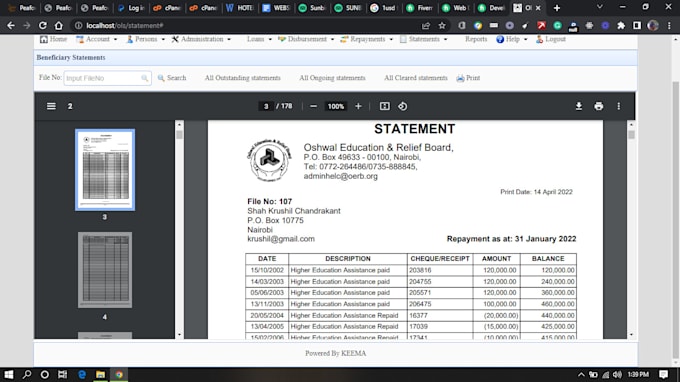This screenshot has width=680, height=382.
Task: Show hidden system tray icons
Action: [x=581, y=375]
